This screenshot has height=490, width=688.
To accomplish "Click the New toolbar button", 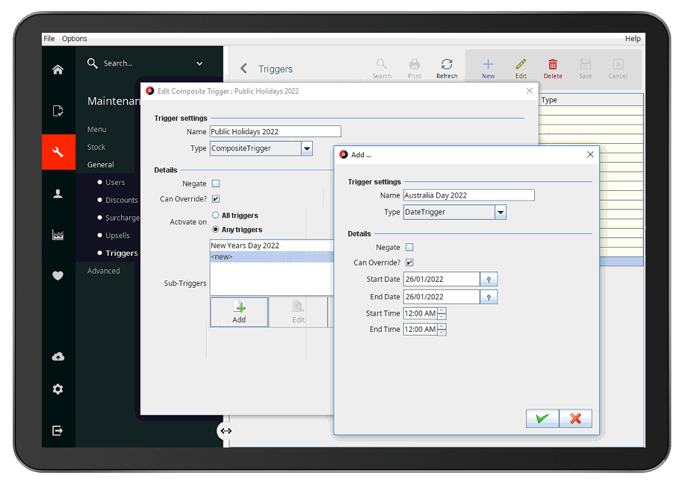I will (488, 69).
